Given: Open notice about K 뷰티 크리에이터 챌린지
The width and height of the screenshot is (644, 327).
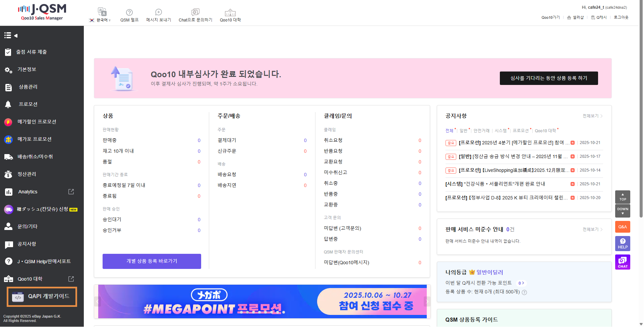Looking at the screenshot, I should [507, 198].
